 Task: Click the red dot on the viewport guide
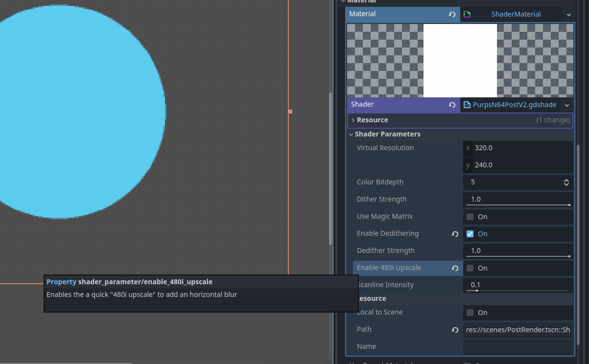(x=290, y=112)
